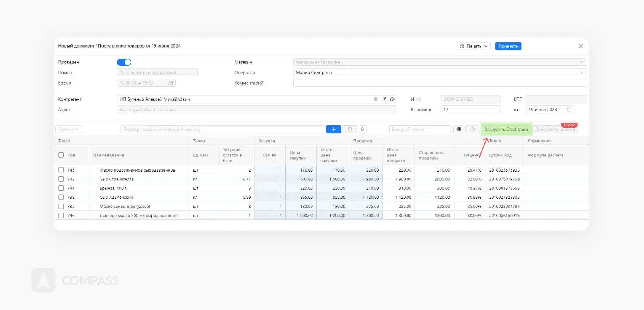Screen dimensions: 644x310
Task: Click the eye visibility icon in toolbar
Action: pos(473,129)
